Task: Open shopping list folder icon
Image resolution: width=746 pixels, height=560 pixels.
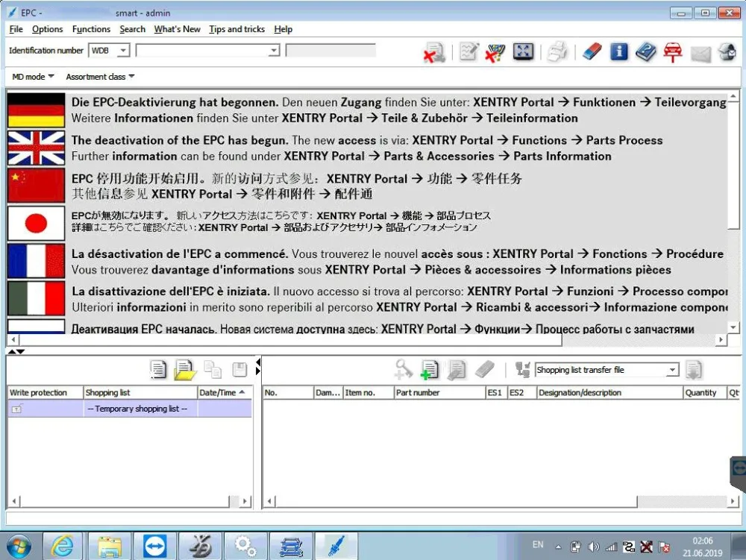Action: (x=185, y=370)
